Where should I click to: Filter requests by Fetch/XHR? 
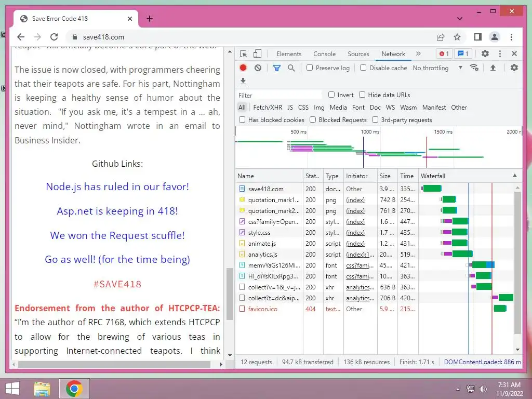[x=268, y=107]
